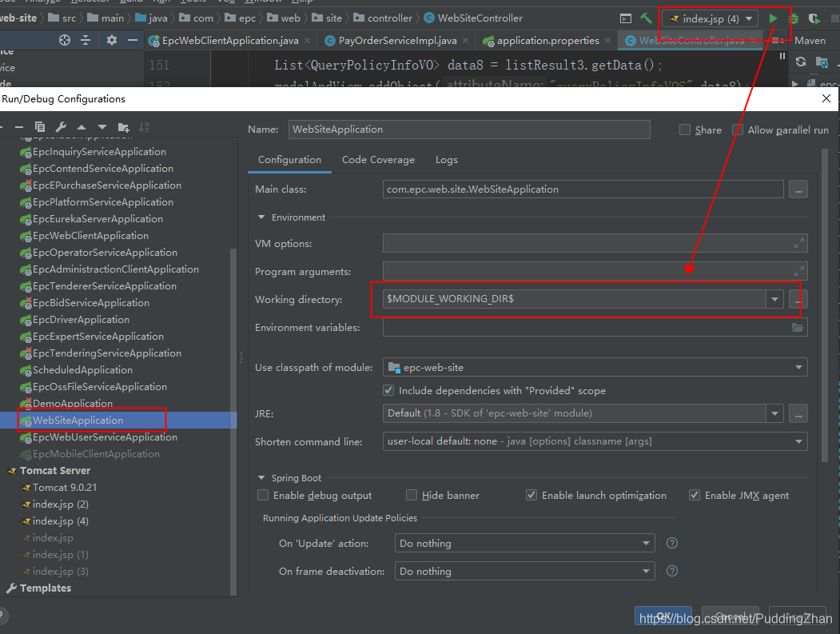Open help for 'Update' action policy
Image resolution: width=840 pixels, height=634 pixels.
[x=672, y=543]
